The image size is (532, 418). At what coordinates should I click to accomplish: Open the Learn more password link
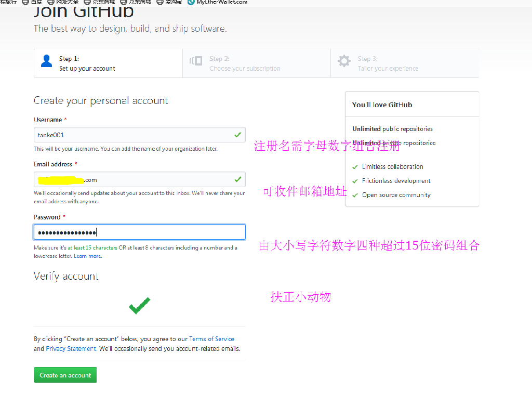88,256
